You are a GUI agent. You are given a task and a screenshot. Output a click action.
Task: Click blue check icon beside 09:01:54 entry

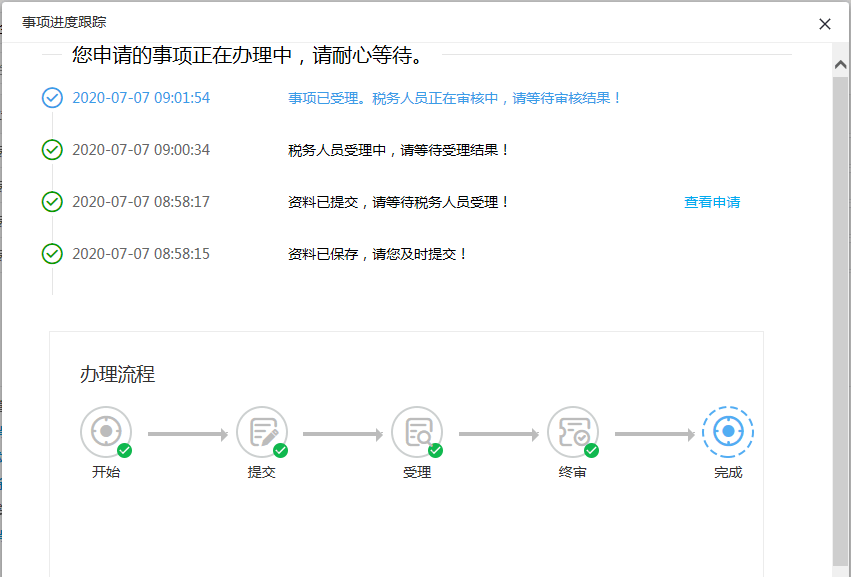(52, 98)
